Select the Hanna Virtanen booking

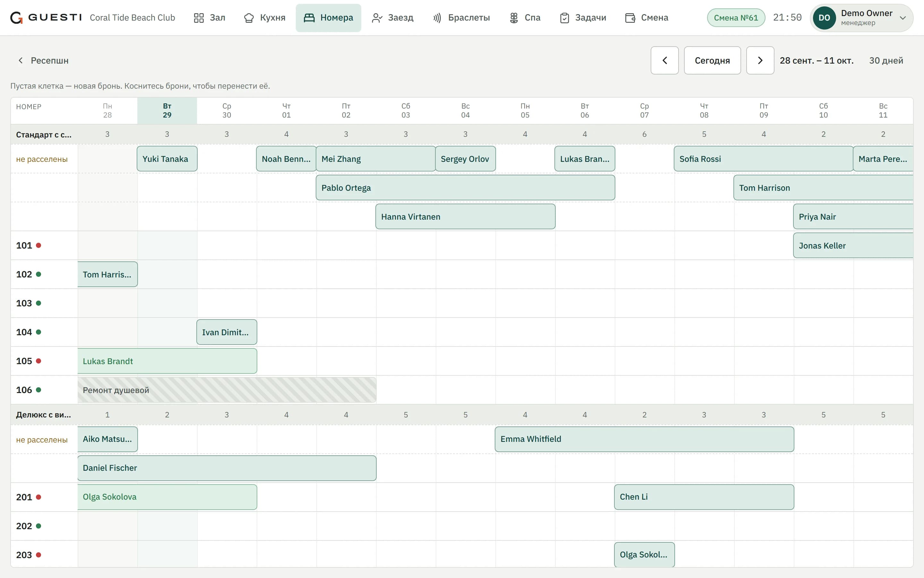465,216
